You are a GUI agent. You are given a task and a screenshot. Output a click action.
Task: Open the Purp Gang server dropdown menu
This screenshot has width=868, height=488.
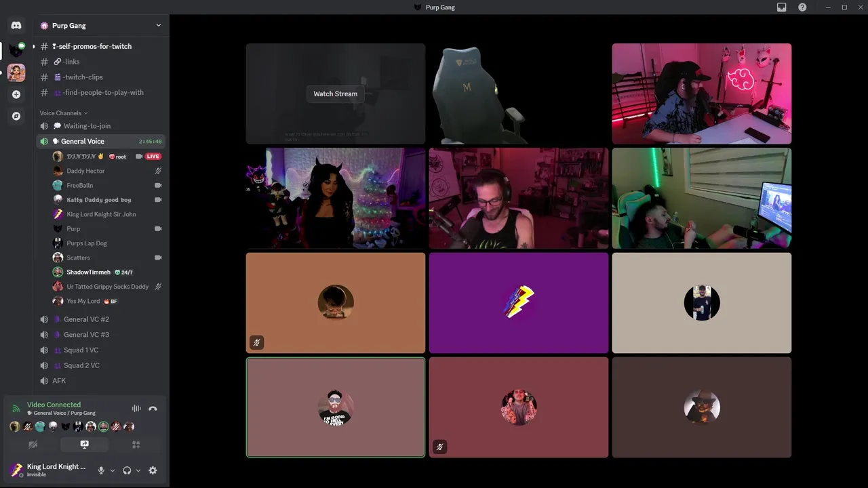(159, 26)
